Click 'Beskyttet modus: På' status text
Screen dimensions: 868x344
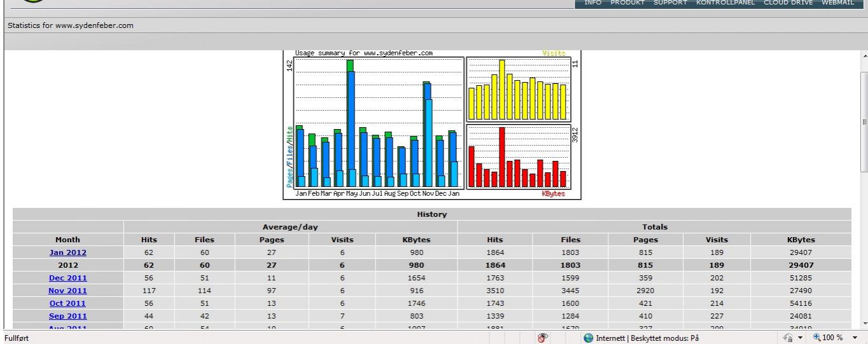point(664,338)
